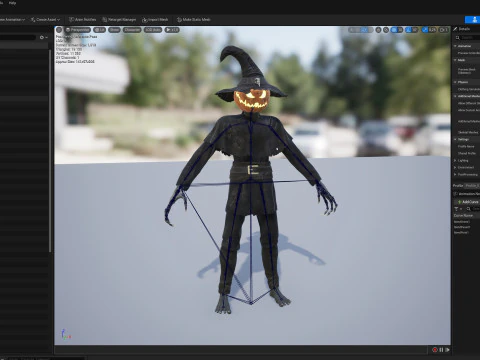Toggle scale snapping in viewport toolbar
The height and width of the screenshot is (360, 480).
(425, 30)
